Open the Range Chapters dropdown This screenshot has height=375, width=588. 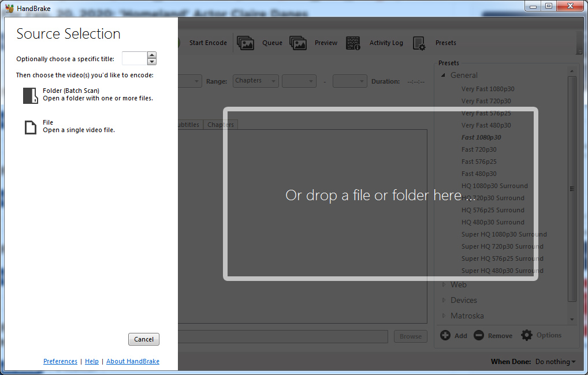tap(255, 81)
